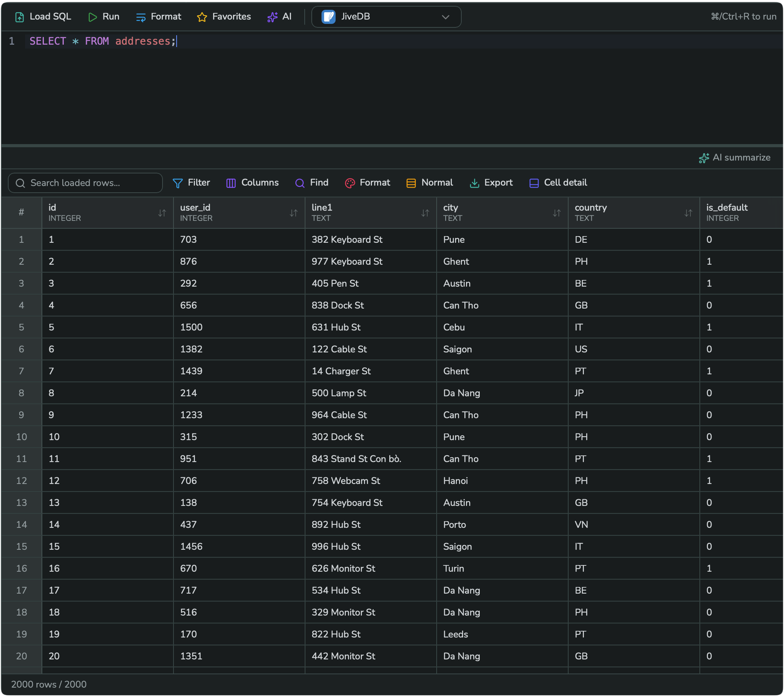The image size is (784, 697).
Task: Focus the Search loaded rows field
Action: coord(85,183)
